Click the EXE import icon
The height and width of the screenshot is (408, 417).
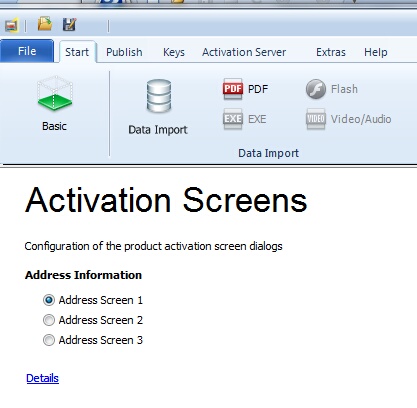pos(233,119)
